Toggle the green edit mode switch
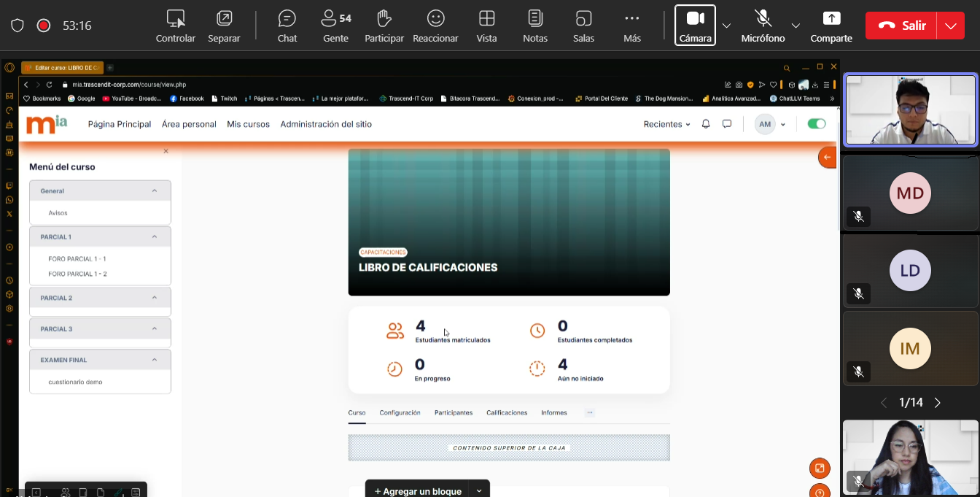 pos(817,124)
